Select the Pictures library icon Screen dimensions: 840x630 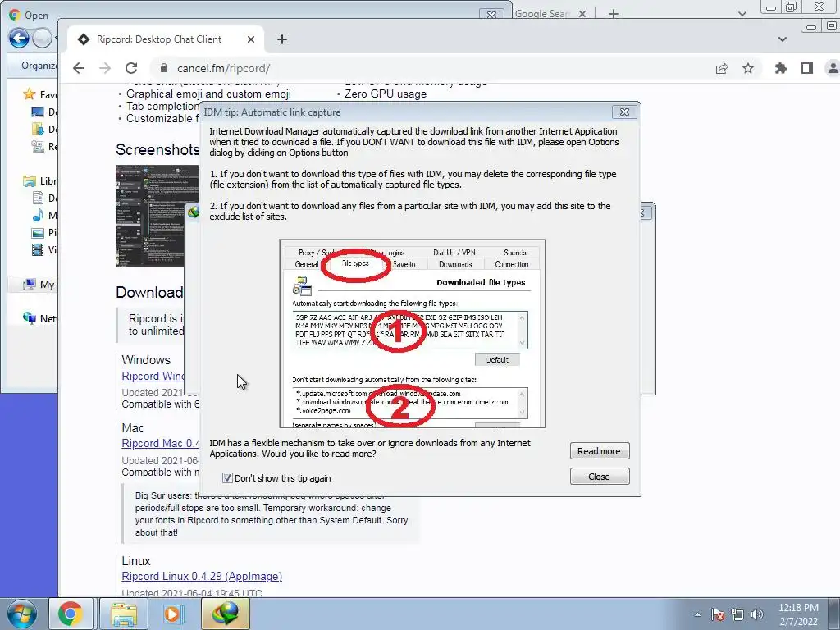[38, 232]
